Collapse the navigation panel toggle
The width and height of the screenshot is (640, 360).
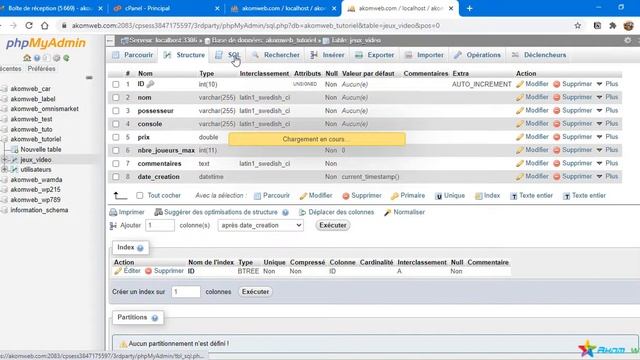tap(110, 40)
